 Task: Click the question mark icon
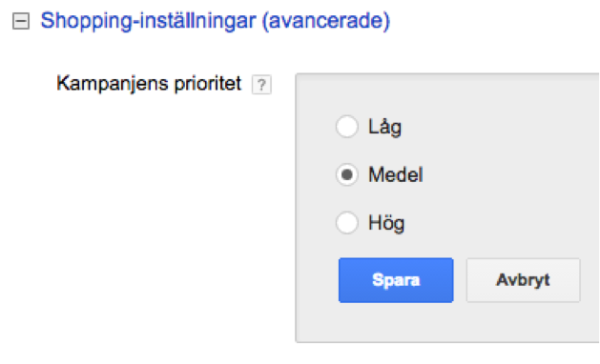point(261,85)
